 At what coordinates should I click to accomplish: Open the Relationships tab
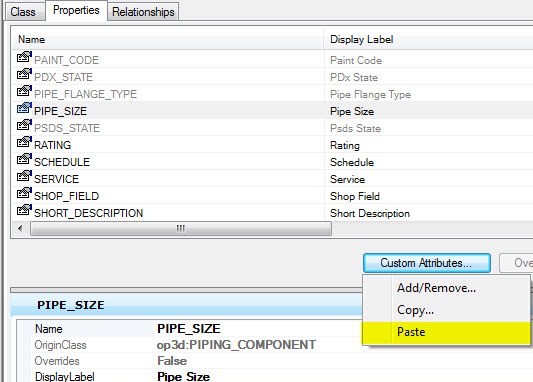[143, 12]
